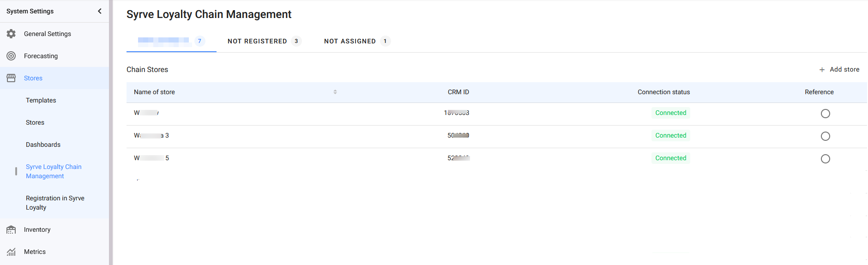868x265 pixels.
Task: Click the Syrve Loyalty Chain Management link
Action: point(54,171)
